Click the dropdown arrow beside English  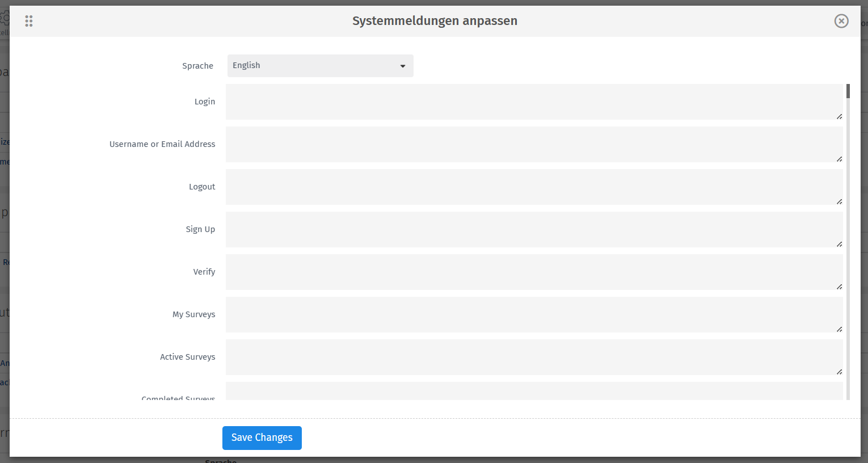coord(403,66)
